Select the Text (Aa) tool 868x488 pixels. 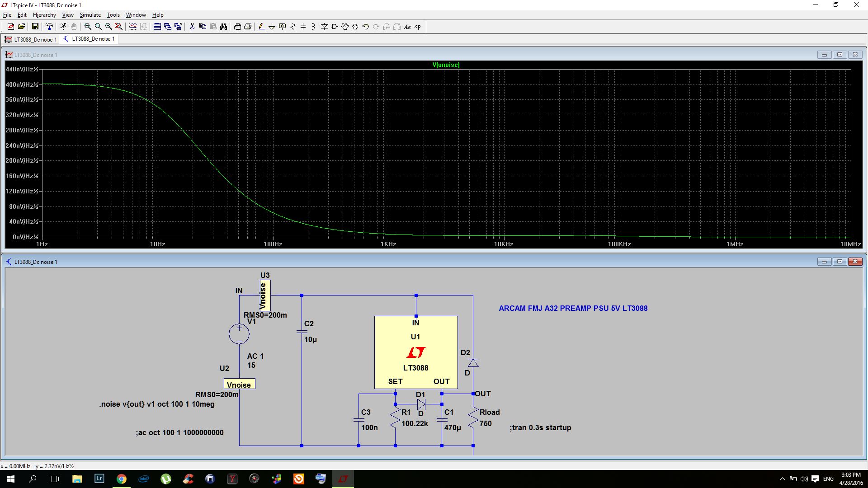coord(407,27)
